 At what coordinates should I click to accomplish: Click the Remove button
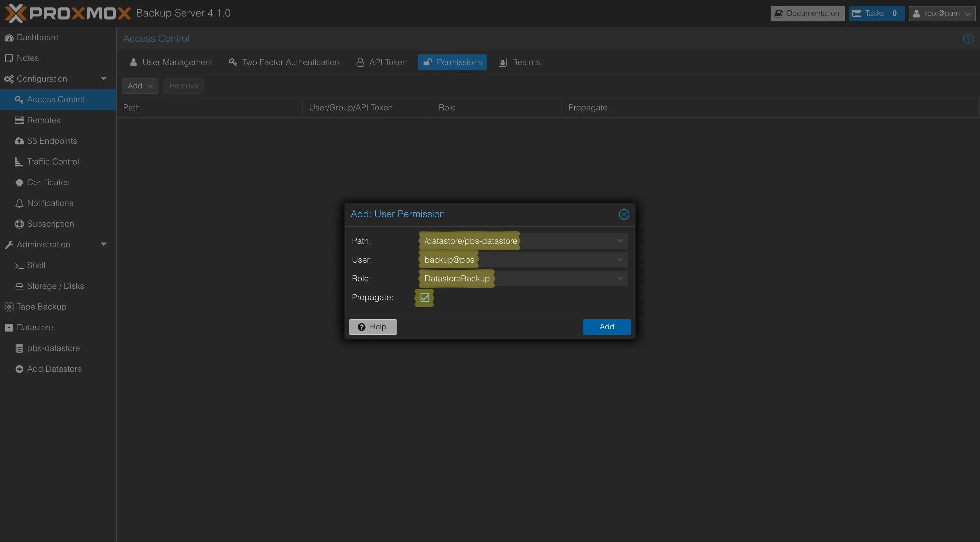point(184,86)
